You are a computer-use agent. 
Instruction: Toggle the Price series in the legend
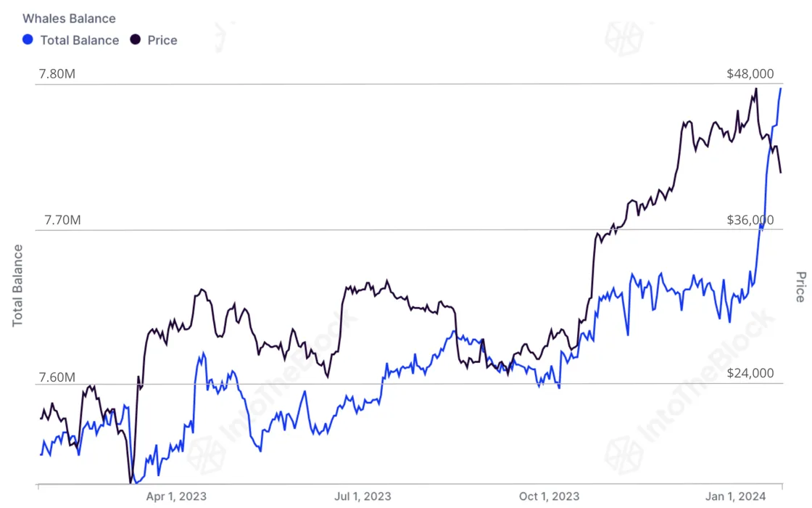pos(162,41)
